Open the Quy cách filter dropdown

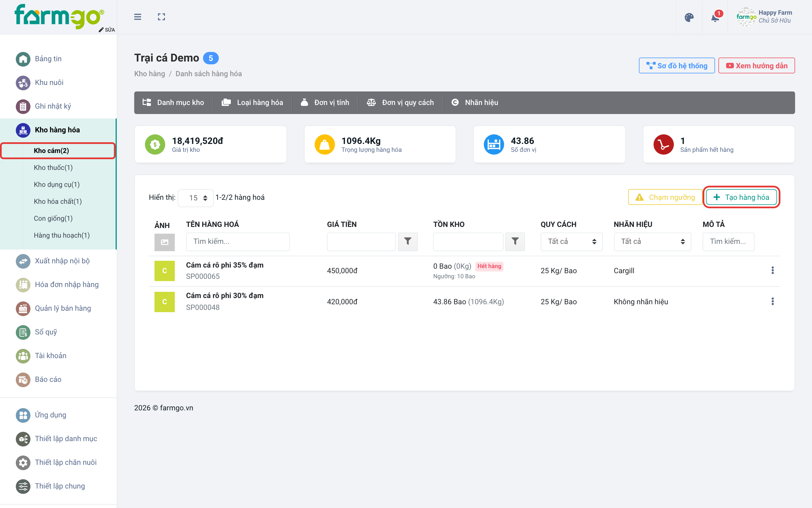click(x=572, y=242)
